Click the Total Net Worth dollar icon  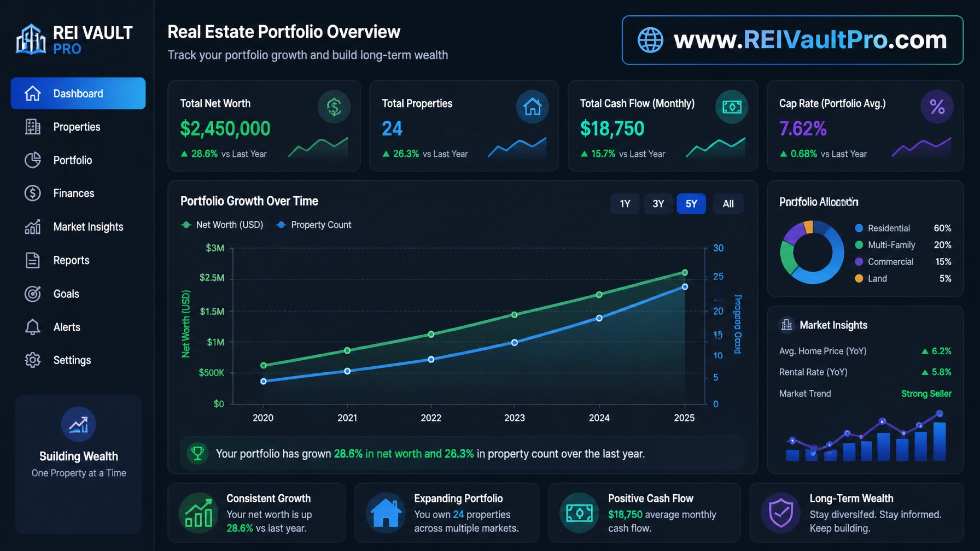(x=334, y=107)
